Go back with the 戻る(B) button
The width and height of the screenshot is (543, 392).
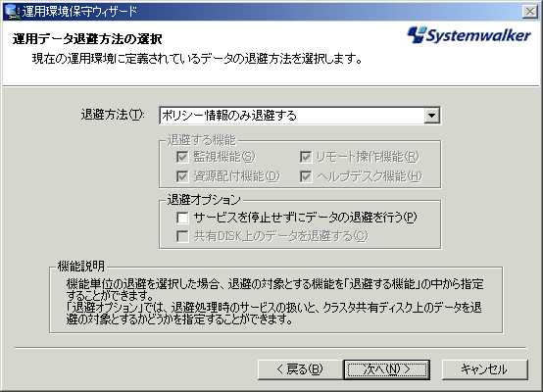pyautogui.click(x=300, y=369)
